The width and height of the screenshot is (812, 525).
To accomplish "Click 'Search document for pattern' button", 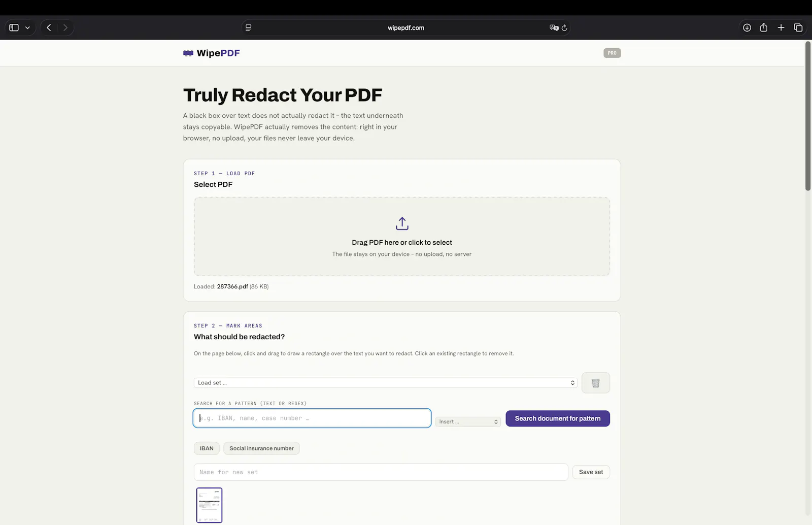I will click(x=558, y=418).
